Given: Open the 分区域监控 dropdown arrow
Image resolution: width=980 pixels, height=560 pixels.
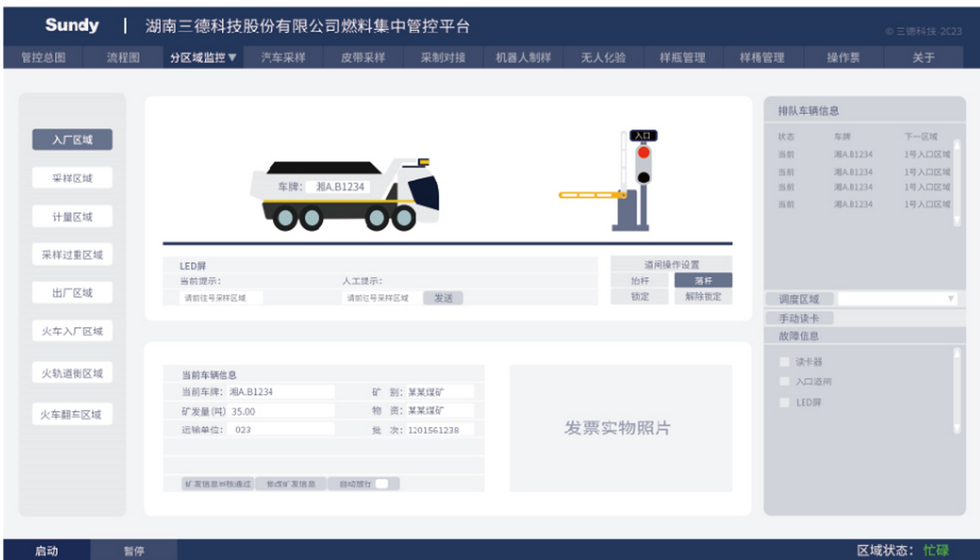Looking at the screenshot, I should pyautogui.click(x=233, y=57).
